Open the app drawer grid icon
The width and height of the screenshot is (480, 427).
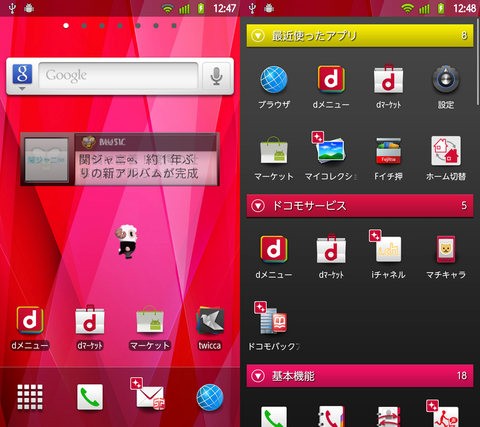[x=30, y=397]
